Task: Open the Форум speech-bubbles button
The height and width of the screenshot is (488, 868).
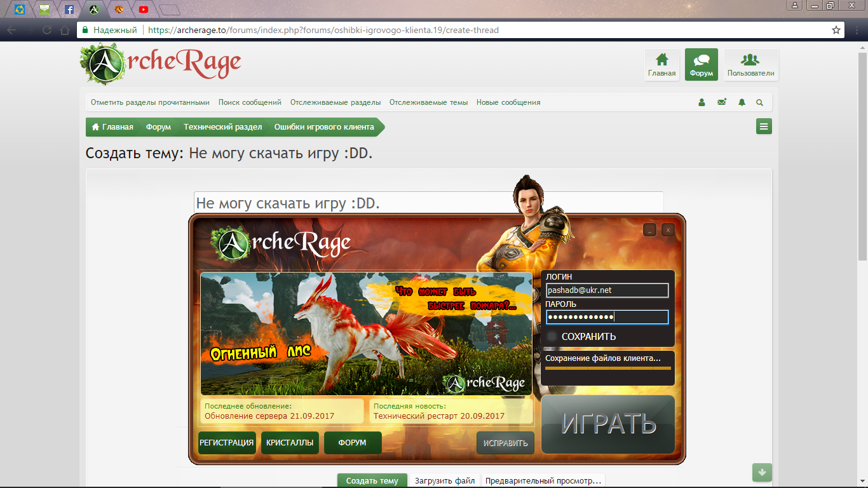Action: [x=702, y=65]
